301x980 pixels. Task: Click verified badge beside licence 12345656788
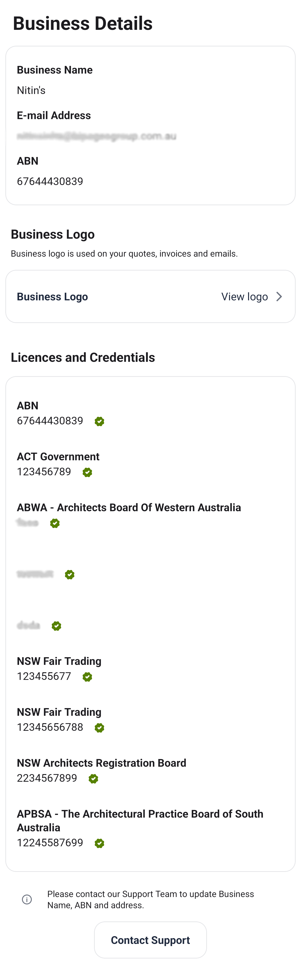(99, 728)
